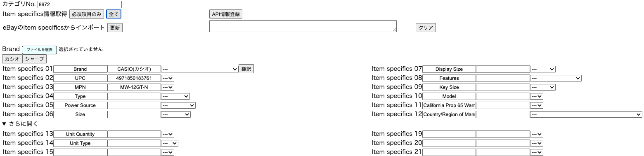This screenshot has width=644, height=156.
Task: Open the Country/Region of Manufacture dropdown
Action: click(x=586, y=114)
